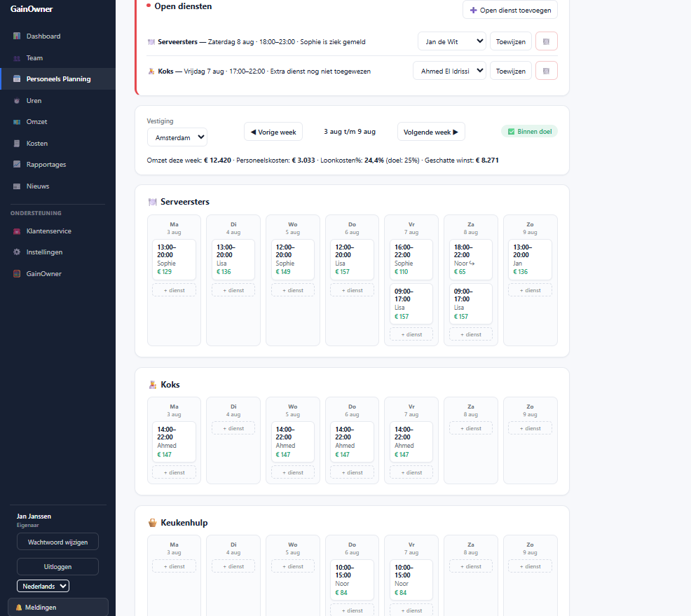
Task: Add a dienst for Keukenhulp on Wednesday
Action: [x=293, y=566]
